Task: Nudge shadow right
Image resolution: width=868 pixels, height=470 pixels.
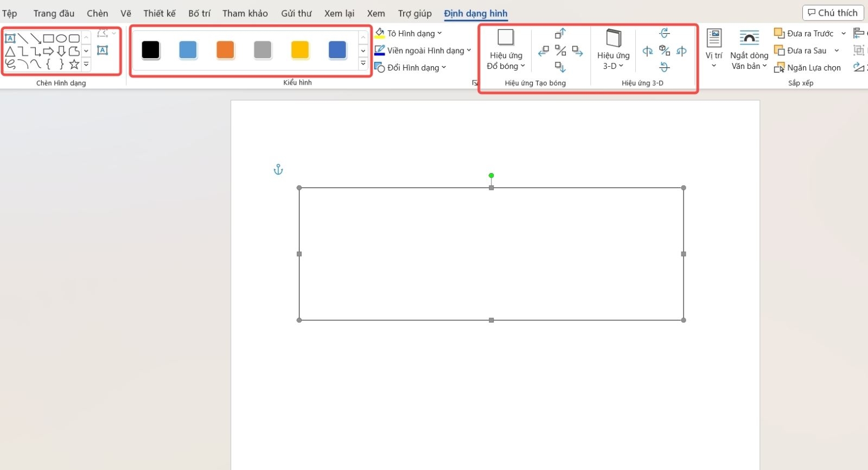Action: [578, 51]
